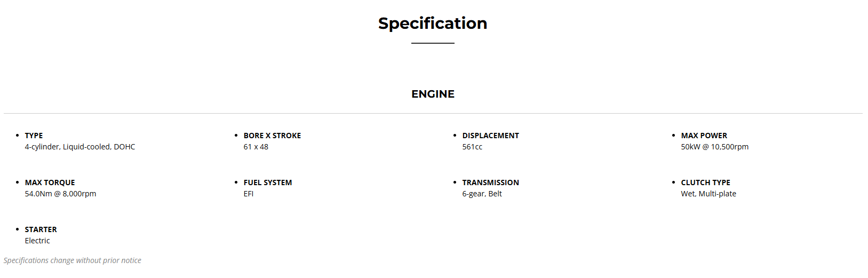Click the 54.0Nm @ 8,000rpm value
This screenshot has height=278, width=868.
coord(60,194)
